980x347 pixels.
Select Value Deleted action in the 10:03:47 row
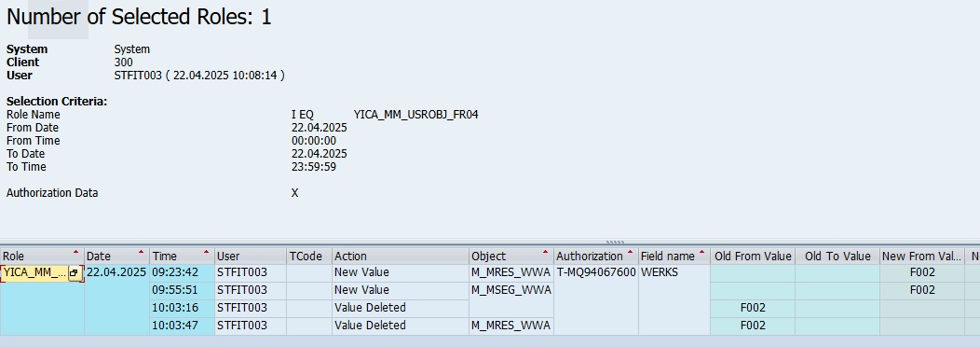(400, 325)
